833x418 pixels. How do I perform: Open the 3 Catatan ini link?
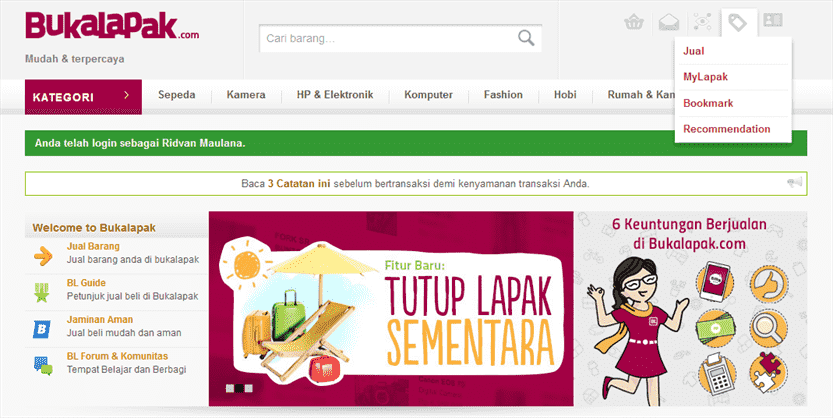(299, 184)
